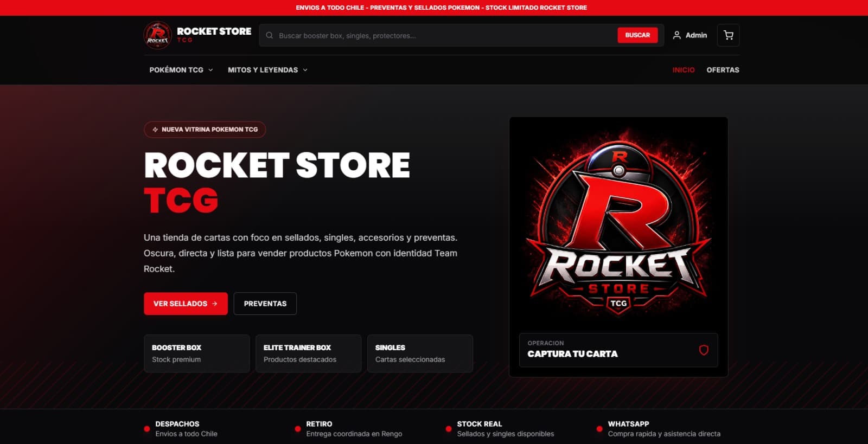Expand the Pokémon TCG dropdown chevron
This screenshot has height=444, width=868.
(x=210, y=70)
